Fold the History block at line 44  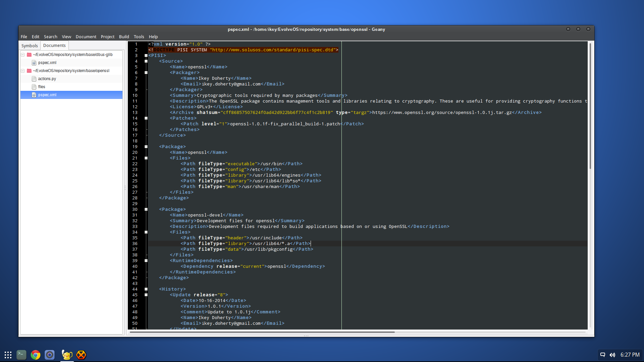(146, 289)
